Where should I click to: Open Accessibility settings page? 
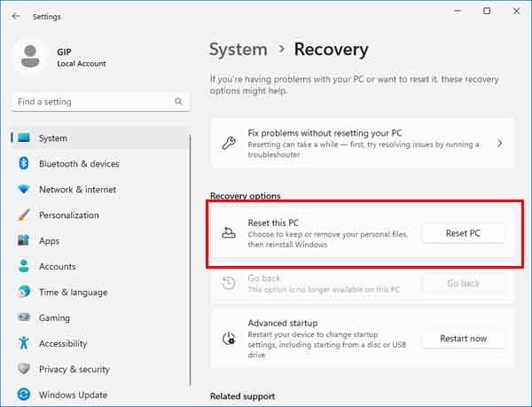point(100,343)
